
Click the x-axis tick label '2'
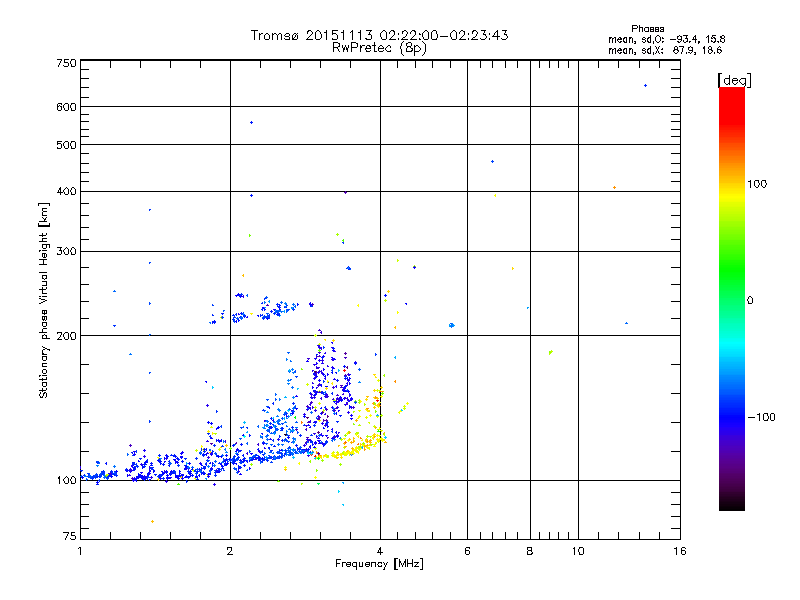[230, 551]
